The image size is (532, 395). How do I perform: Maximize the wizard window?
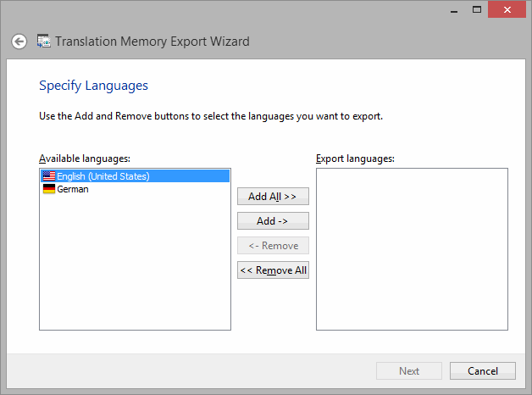[477, 9]
